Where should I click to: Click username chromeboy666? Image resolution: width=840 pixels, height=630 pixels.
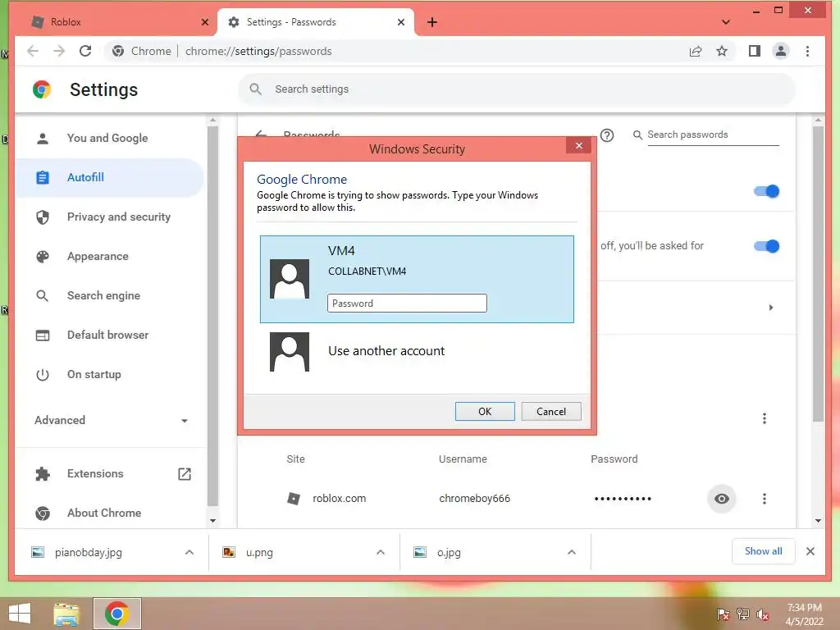point(474,498)
